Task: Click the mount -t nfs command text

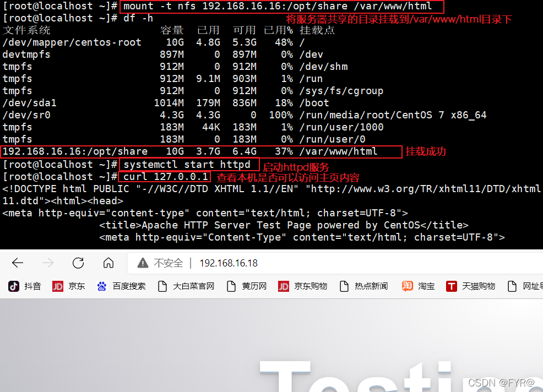Action: click(278, 6)
